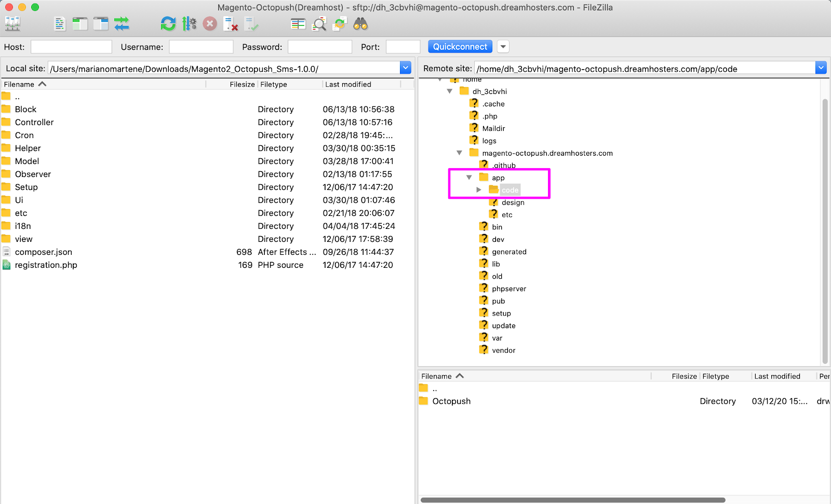The height and width of the screenshot is (504, 831).
Task: Select the .cache folder in remote tree
Action: click(x=493, y=104)
